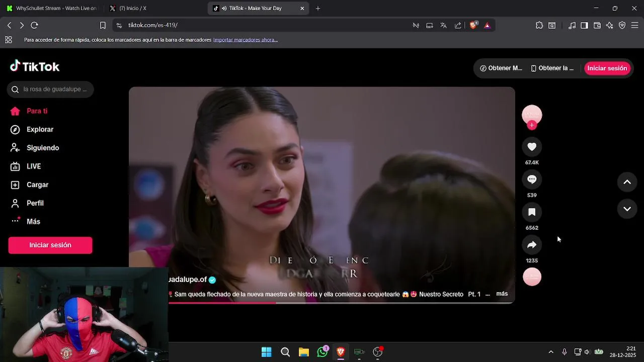Show hidden system tray icons
Viewport: 644px width, 362px height.
[551, 352]
